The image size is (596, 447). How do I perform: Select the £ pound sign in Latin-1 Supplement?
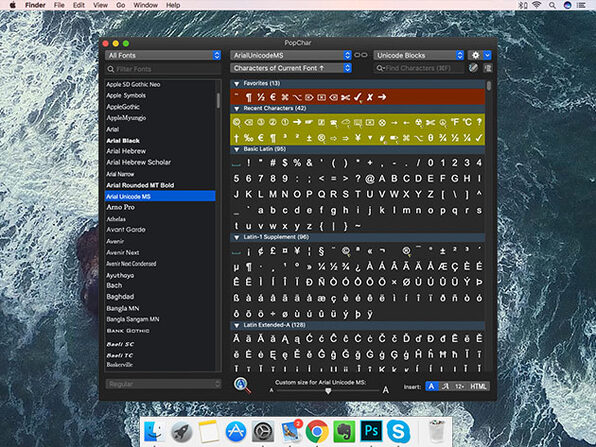pos(273,251)
